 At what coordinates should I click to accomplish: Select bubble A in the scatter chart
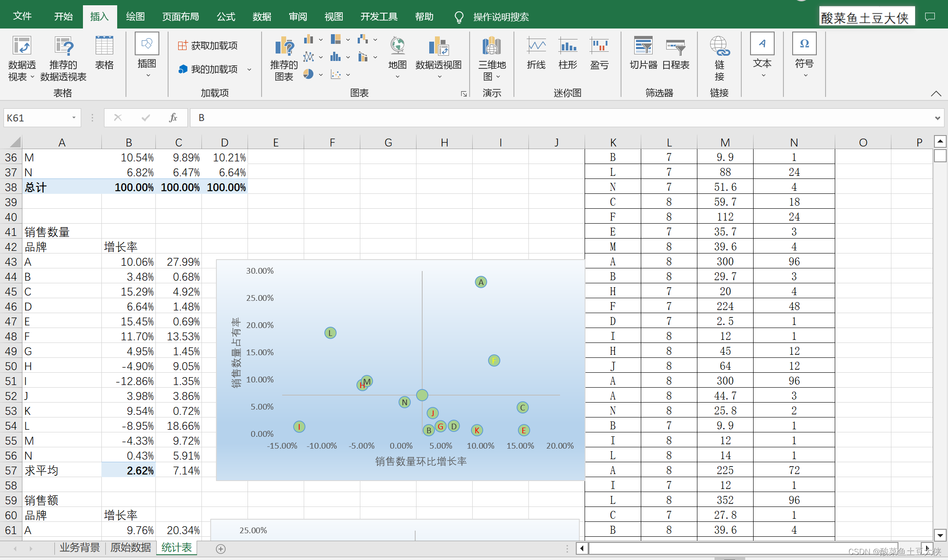click(481, 282)
